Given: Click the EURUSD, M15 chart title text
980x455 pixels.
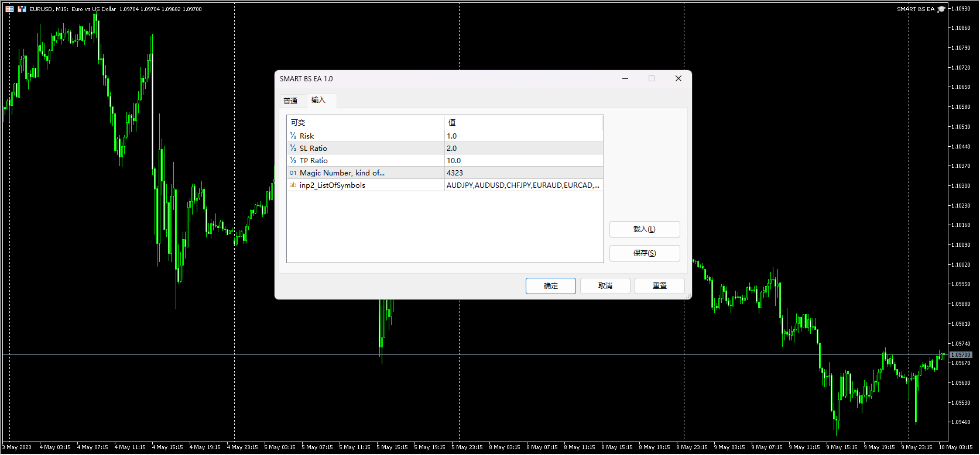Looking at the screenshot, I should coord(115,9).
